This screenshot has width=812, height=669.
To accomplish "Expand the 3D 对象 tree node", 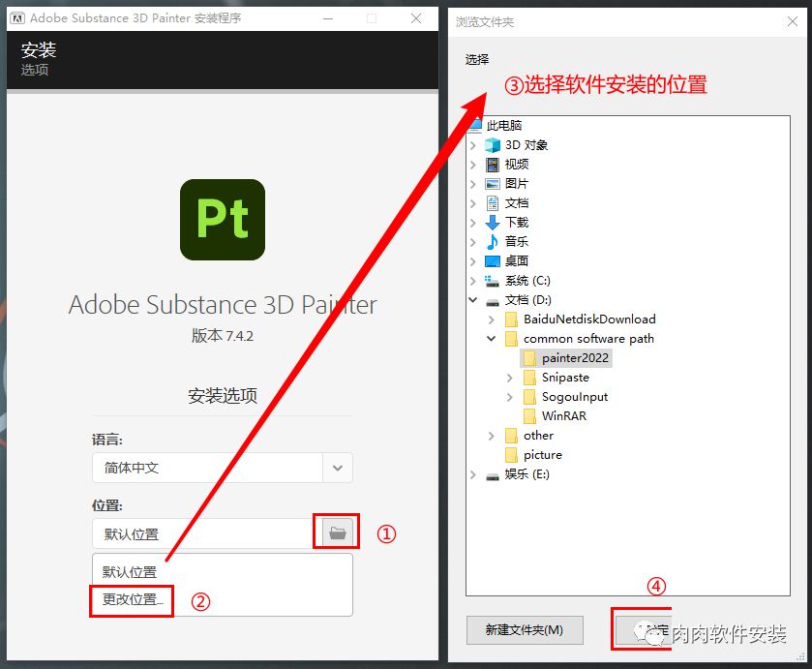I will (x=473, y=145).
